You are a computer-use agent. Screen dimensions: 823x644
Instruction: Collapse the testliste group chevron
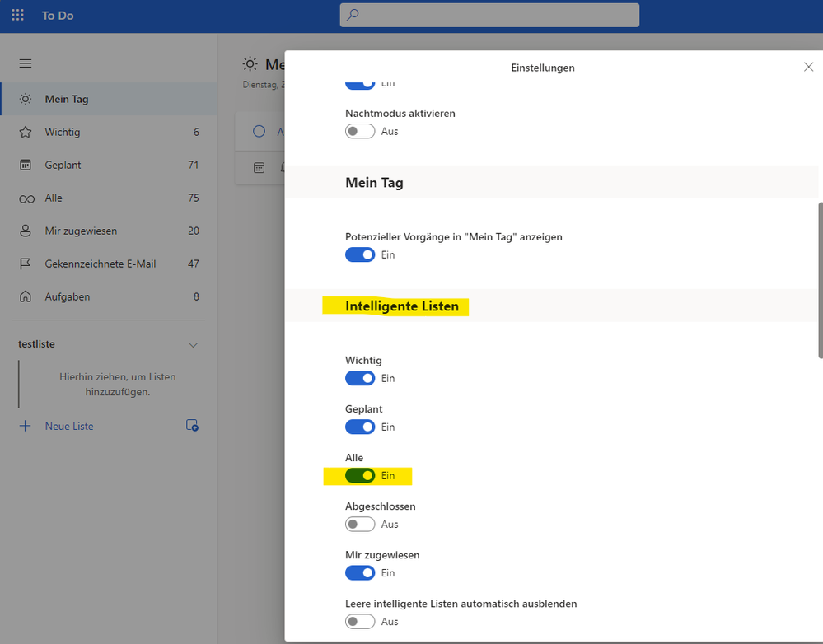click(193, 345)
